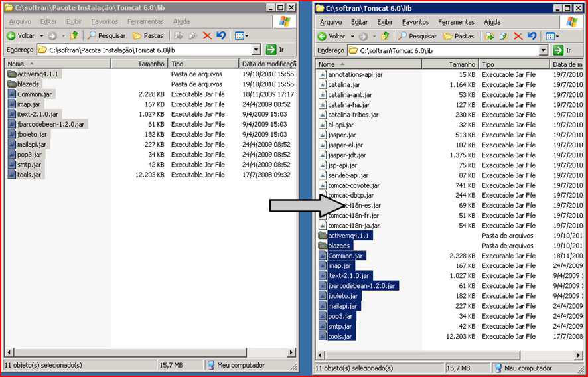Select jbarcodebean-1.2.0.jar in left window

(x=46, y=124)
